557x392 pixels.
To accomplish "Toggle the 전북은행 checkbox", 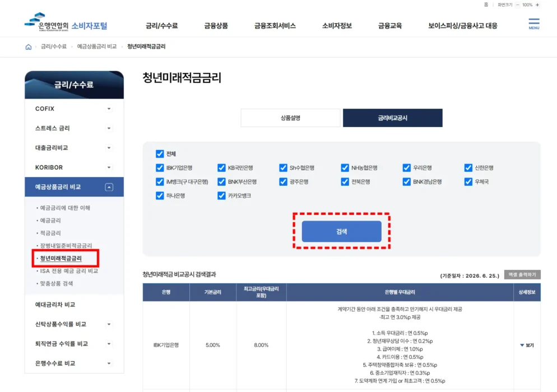I will 345,182.
